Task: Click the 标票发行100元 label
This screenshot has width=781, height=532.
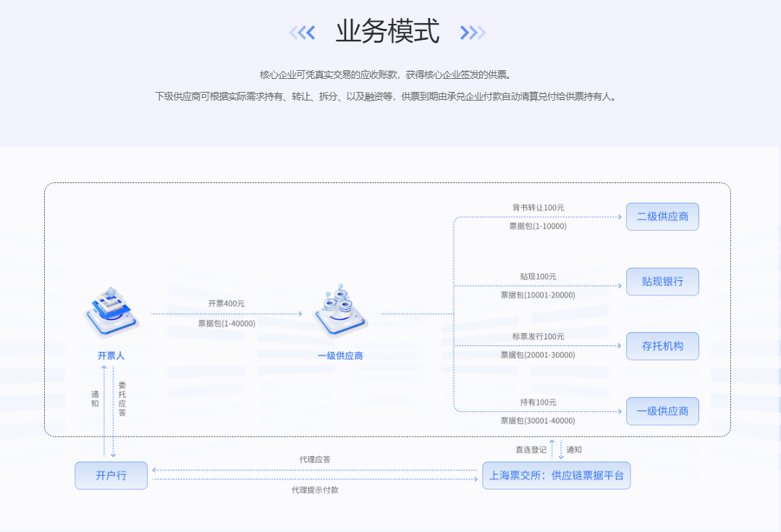Action: pos(539,337)
